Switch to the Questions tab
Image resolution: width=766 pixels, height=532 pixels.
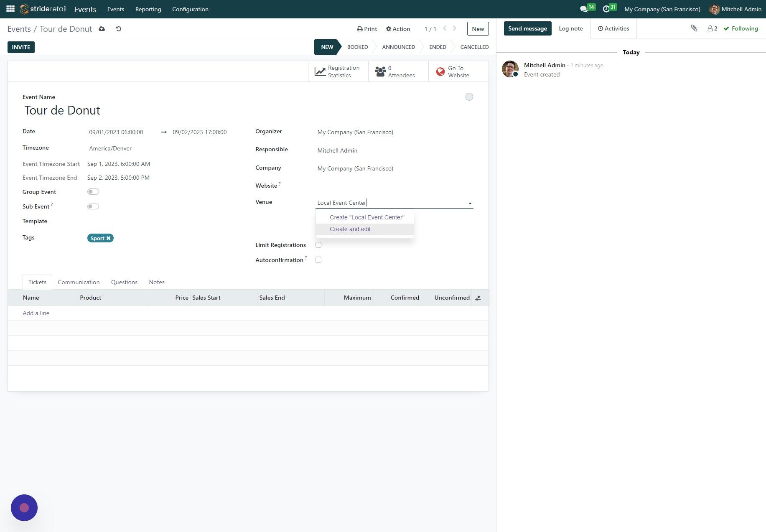pyautogui.click(x=124, y=282)
